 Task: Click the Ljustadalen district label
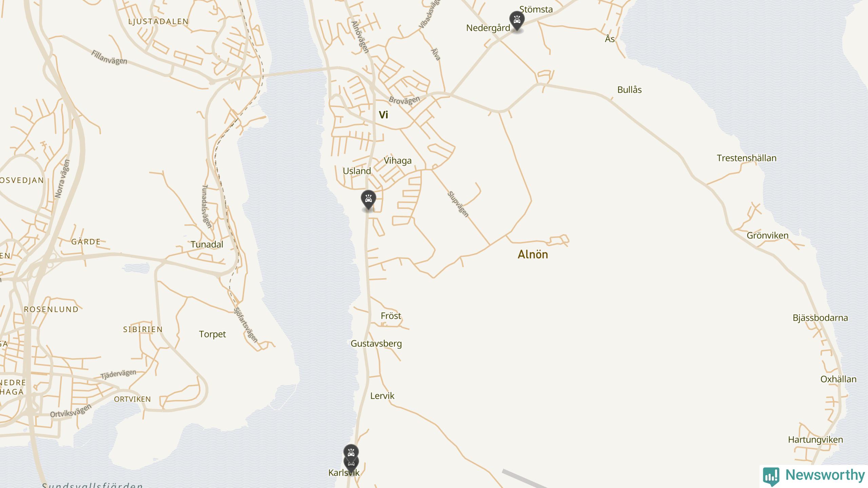pos(158,21)
